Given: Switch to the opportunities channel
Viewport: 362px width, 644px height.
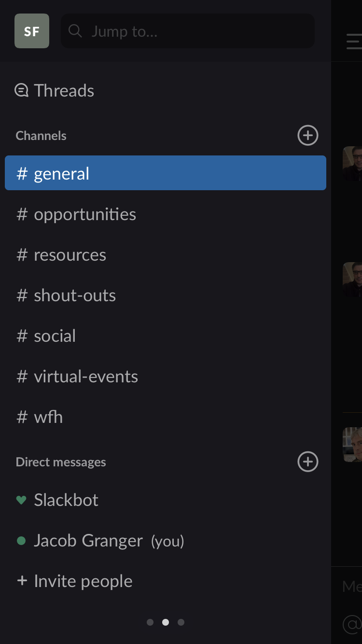Looking at the screenshot, I should point(85,214).
